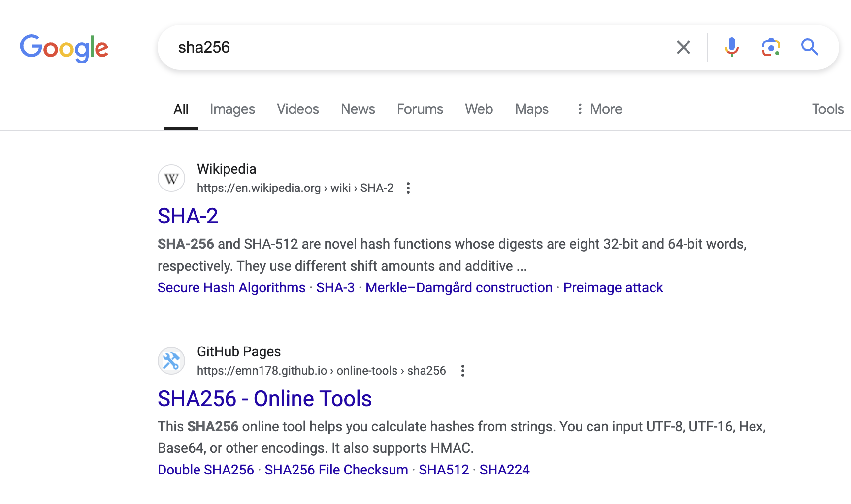Screen dimensions: 851x504
Task: Open Google Lens image search icon
Action: click(771, 47)
